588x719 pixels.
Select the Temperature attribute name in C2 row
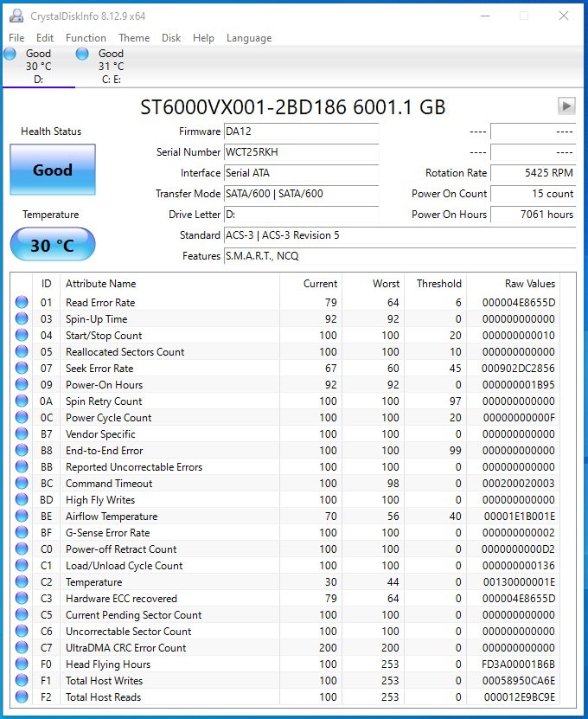click(x=94, y=582)
